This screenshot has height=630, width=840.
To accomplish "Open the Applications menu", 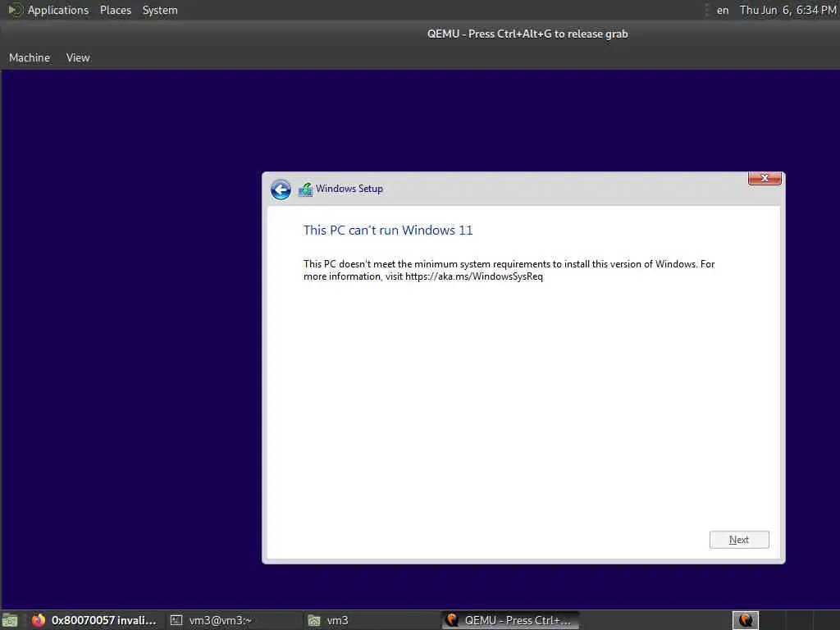I will tap(58, 10).
